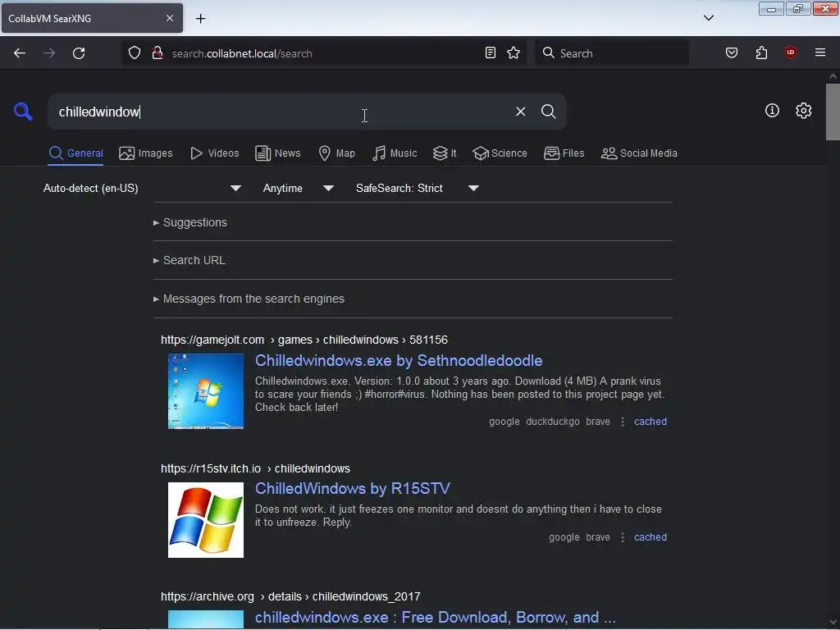This screenshot has width=840, height=630.
Task: Click duckduckgo engine label on gamejolt result
Action: (x=553, y=422)
